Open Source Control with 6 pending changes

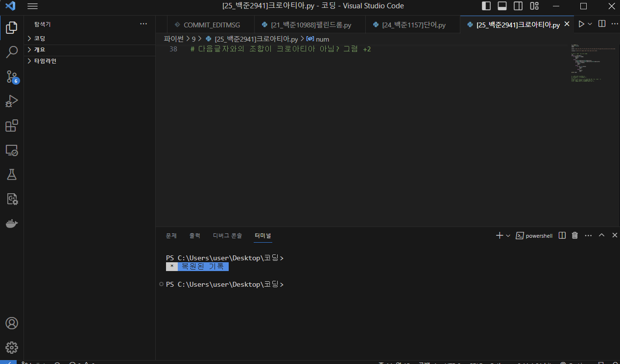click(12, 76)
